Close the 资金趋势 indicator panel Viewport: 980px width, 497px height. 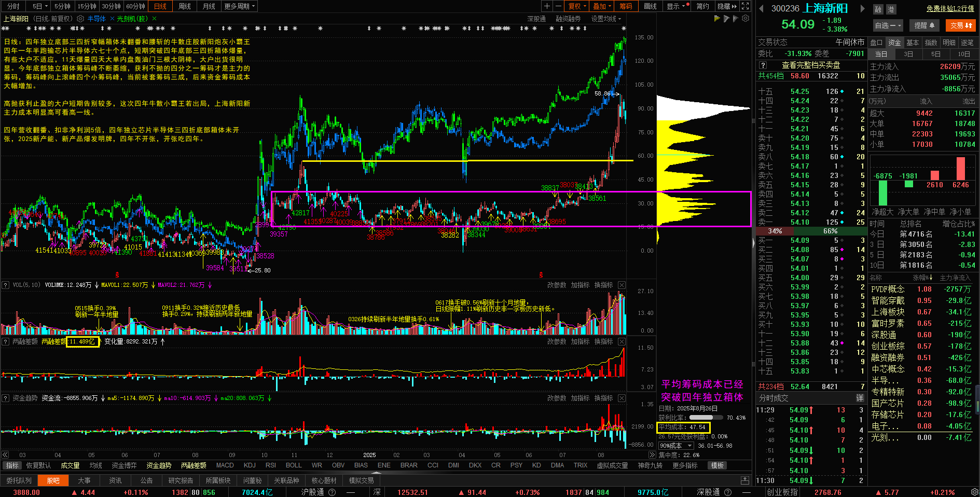tap(622, 398)
